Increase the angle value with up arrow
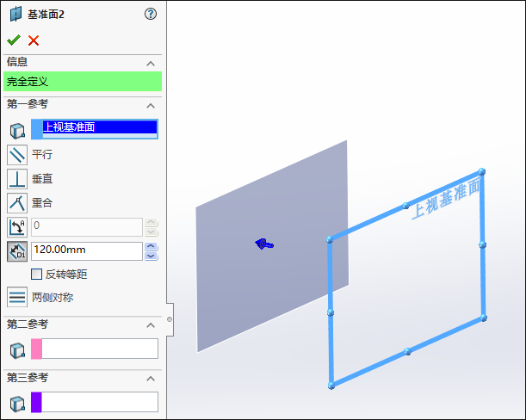Viewport: 526px width, 420px height. pos(151,222)
